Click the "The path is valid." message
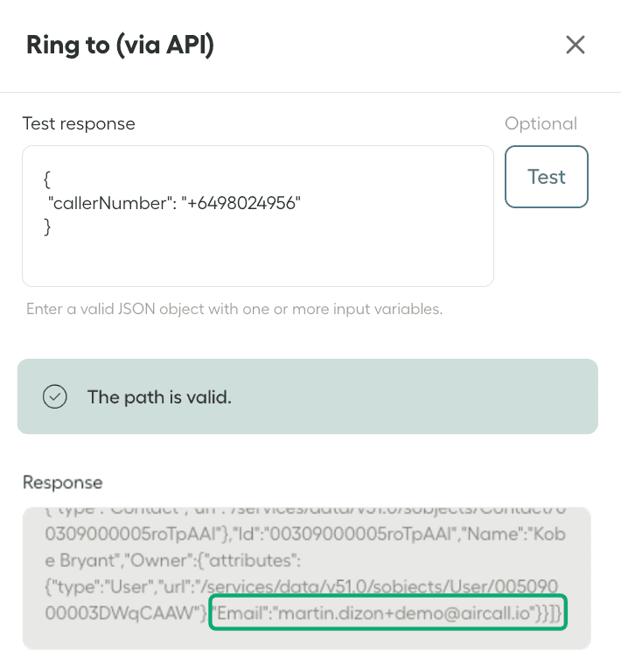 pos(158,396)
